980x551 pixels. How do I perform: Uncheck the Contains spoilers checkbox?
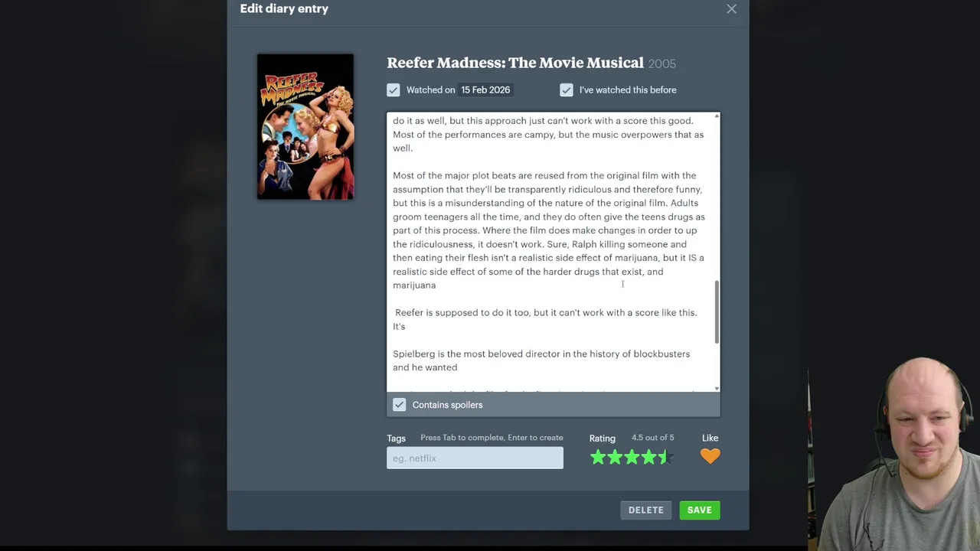[x=399, y=405]
